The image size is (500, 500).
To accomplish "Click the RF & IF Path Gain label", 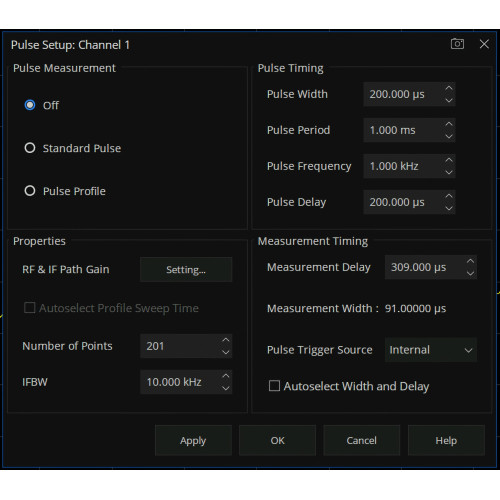I will click(66, 269).
